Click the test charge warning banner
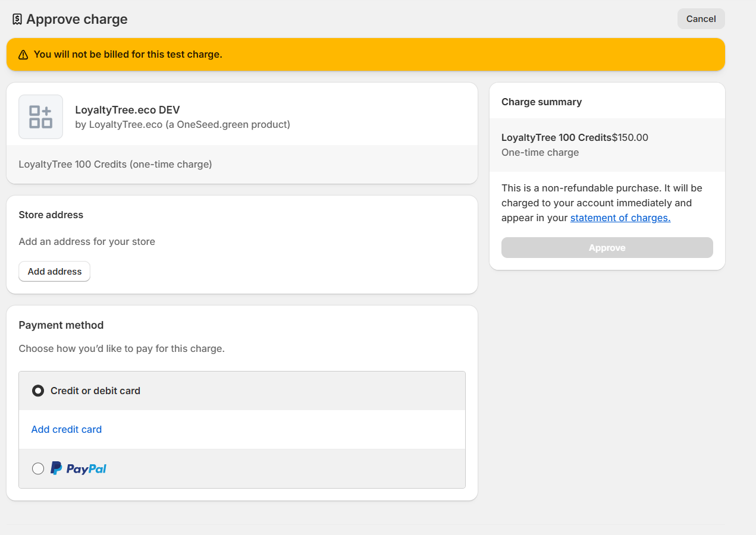Viewport: 756px width, 535px height. [x=365, y=54]
